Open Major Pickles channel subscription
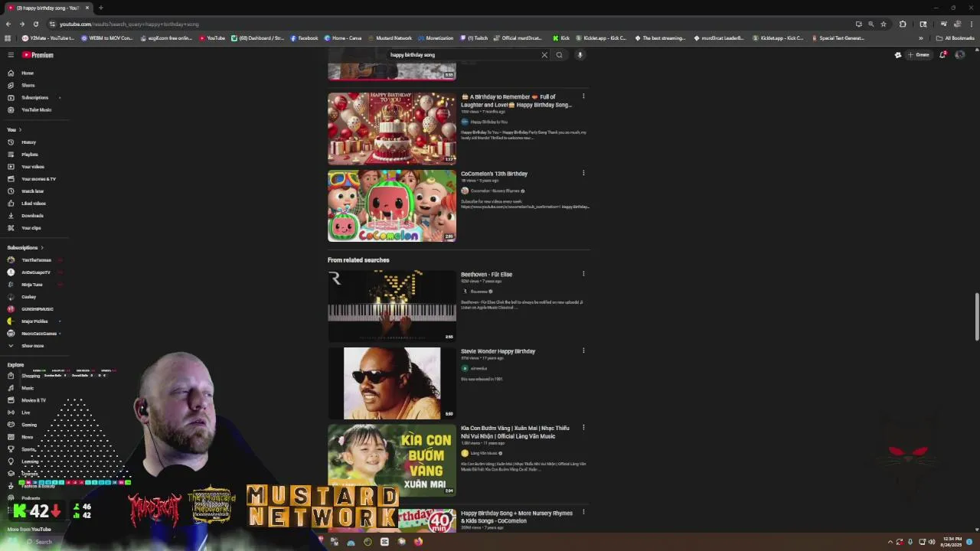Screen dimensions: 980x551 tap(34, 321)
